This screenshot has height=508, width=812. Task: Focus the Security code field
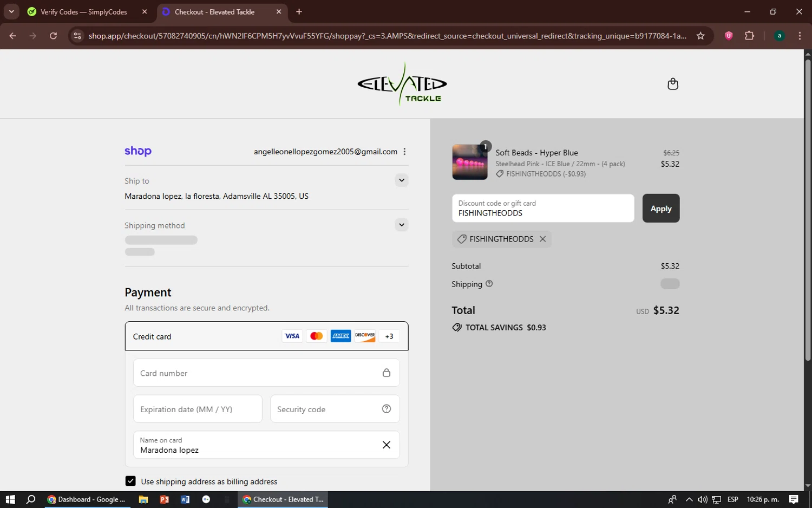pyautogui.click(x=335, y=409)
